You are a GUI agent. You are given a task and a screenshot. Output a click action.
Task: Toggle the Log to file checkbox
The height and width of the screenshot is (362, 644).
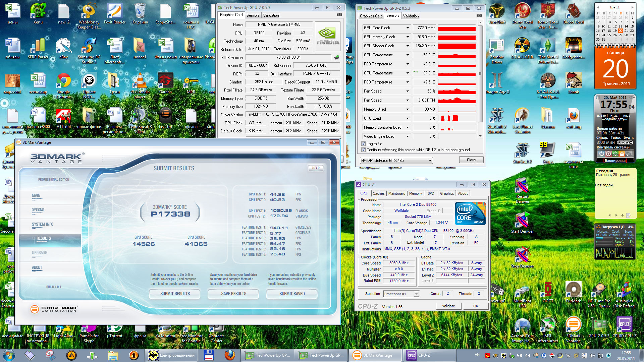[363, 144]
